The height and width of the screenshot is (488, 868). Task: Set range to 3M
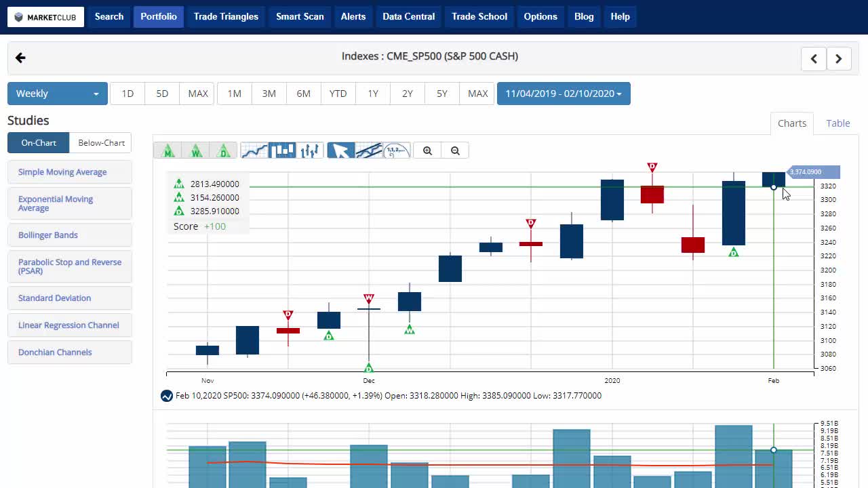pos(269,94)
